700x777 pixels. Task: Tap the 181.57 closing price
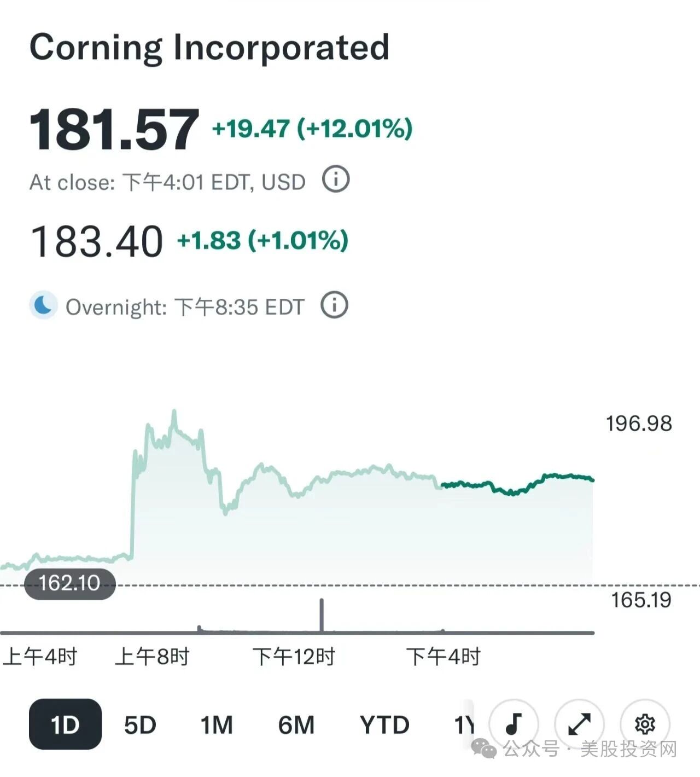pos(114,130)
